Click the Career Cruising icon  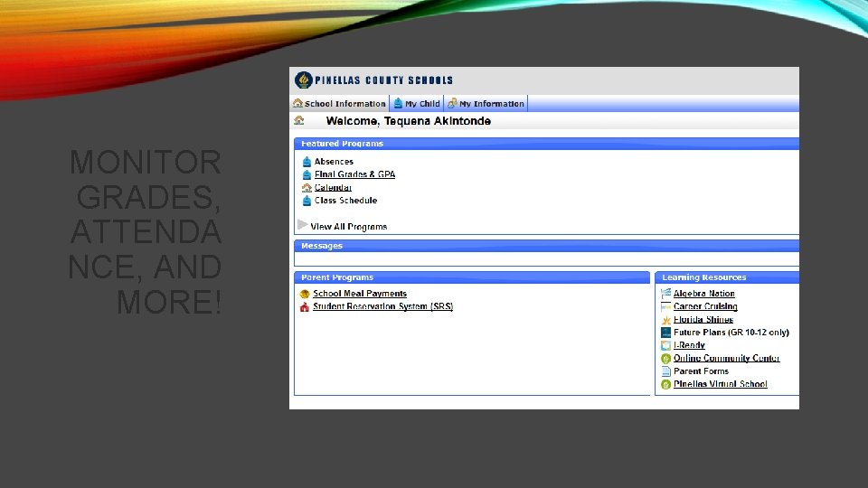[666, 306]
